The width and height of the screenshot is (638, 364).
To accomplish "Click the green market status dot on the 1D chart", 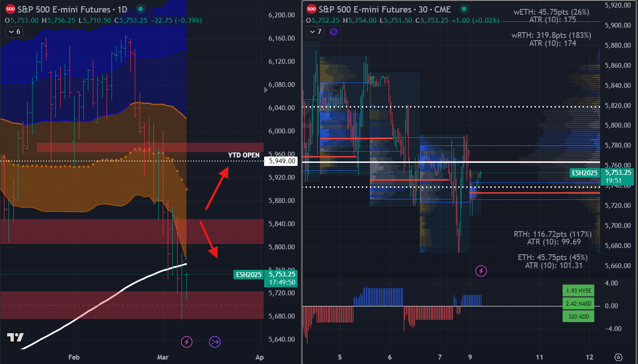I will point(141,8).
